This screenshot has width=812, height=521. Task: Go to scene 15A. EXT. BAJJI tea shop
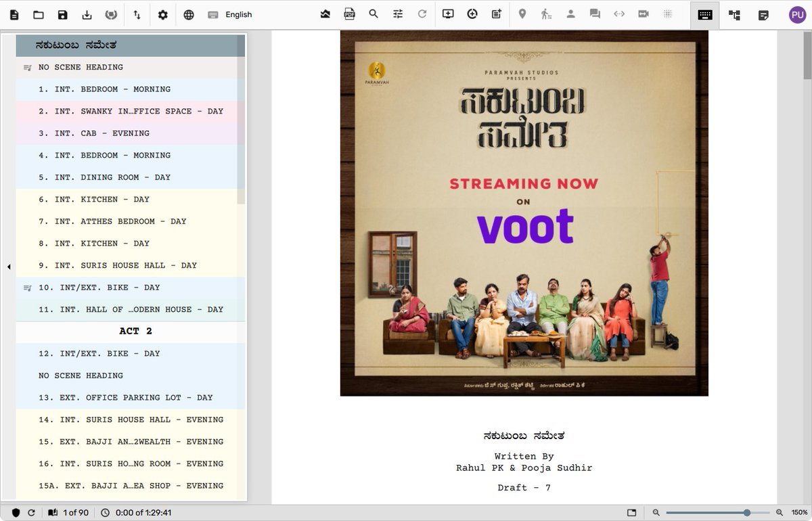pos(131,486)
